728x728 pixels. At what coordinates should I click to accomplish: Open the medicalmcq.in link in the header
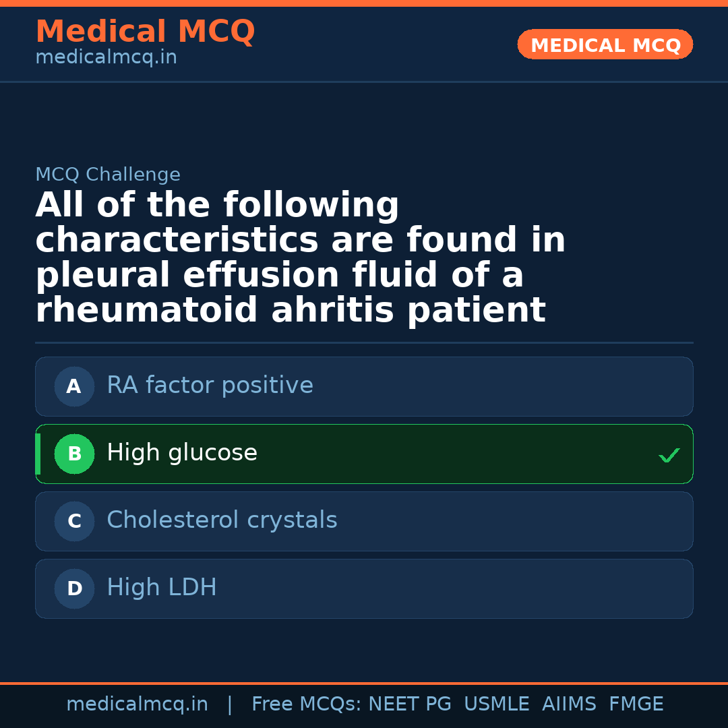(106, 58)
